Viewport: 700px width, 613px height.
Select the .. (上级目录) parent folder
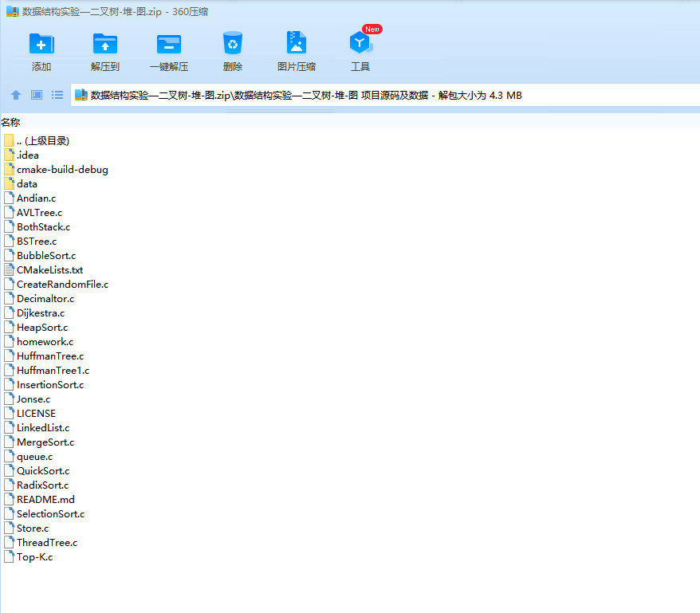pos(37,141)
